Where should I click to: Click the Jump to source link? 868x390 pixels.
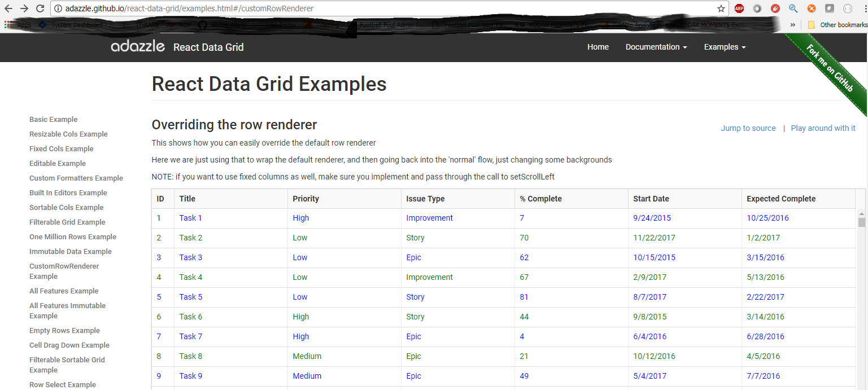pyautogui.click(x=748, y=128)
